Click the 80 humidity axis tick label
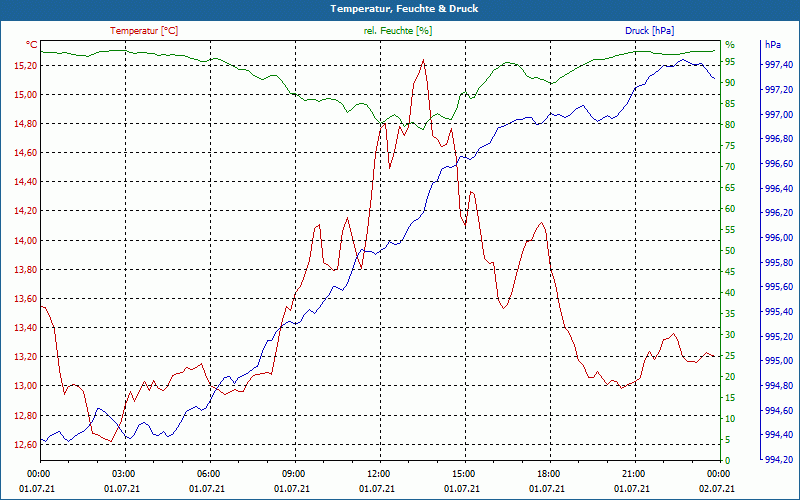Image resolution: width=800 pixels, height=500 pixels. tap(730, 124)
